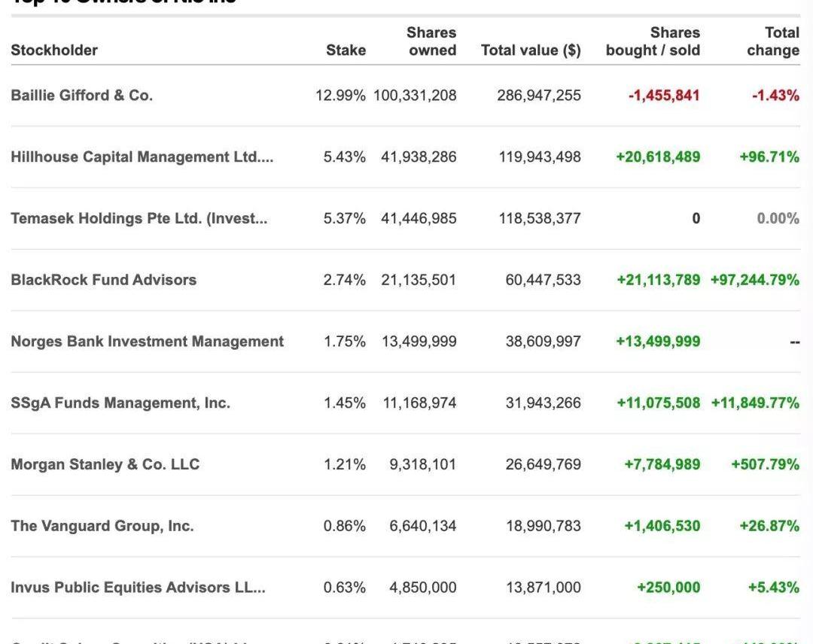The width and height of the screenshot is (813, 644).
Task: Open Temasek Holdings Pte Ltd. stockholder
Action: point(139,218)
